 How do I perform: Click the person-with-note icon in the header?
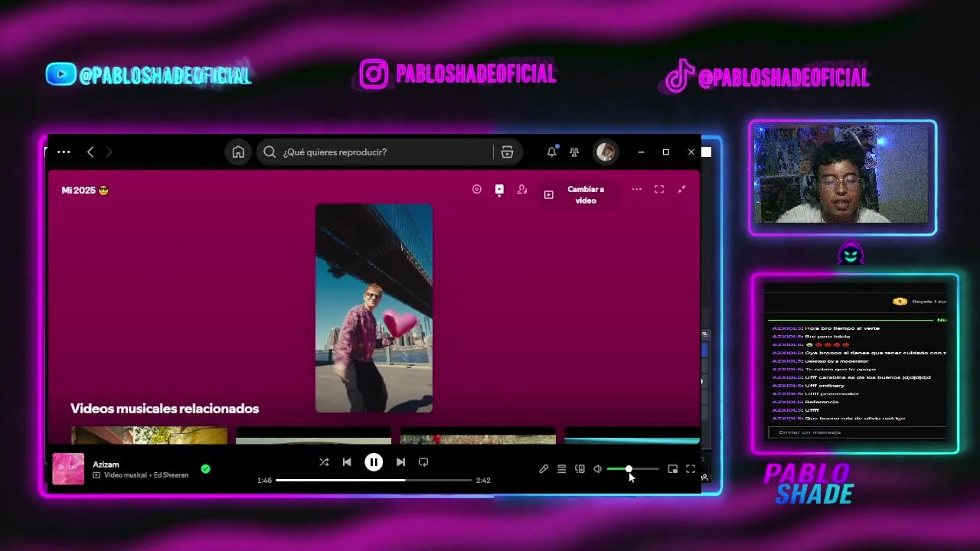pos(522,189)
